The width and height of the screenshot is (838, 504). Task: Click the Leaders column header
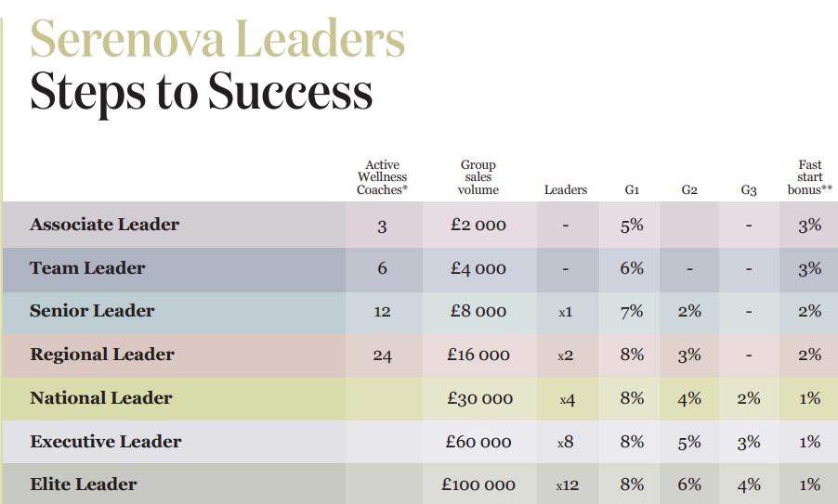click(x=566, y=190)
